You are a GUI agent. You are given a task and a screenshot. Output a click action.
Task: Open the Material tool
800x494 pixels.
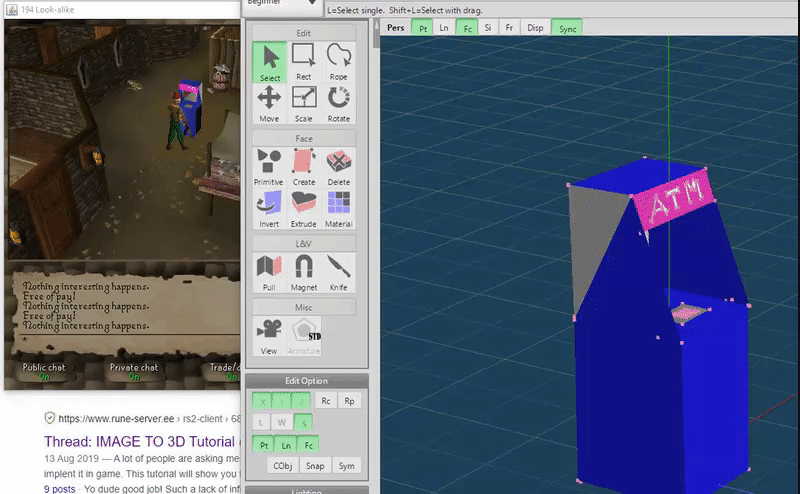(338, 209)
